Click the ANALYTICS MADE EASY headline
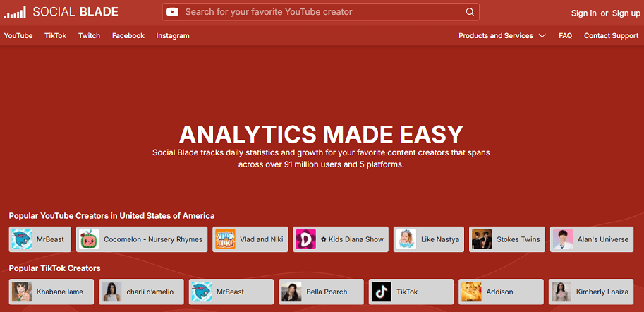 (x=321, y=134)
